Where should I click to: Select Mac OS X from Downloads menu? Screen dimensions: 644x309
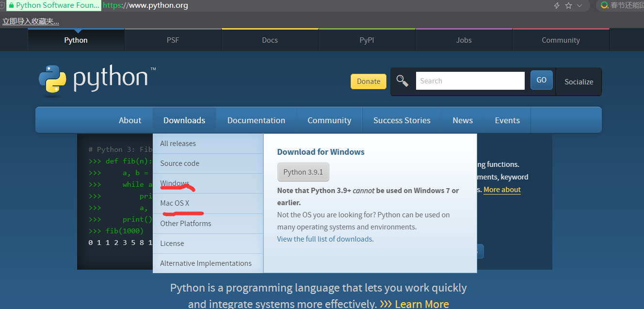tap(208, 203)
